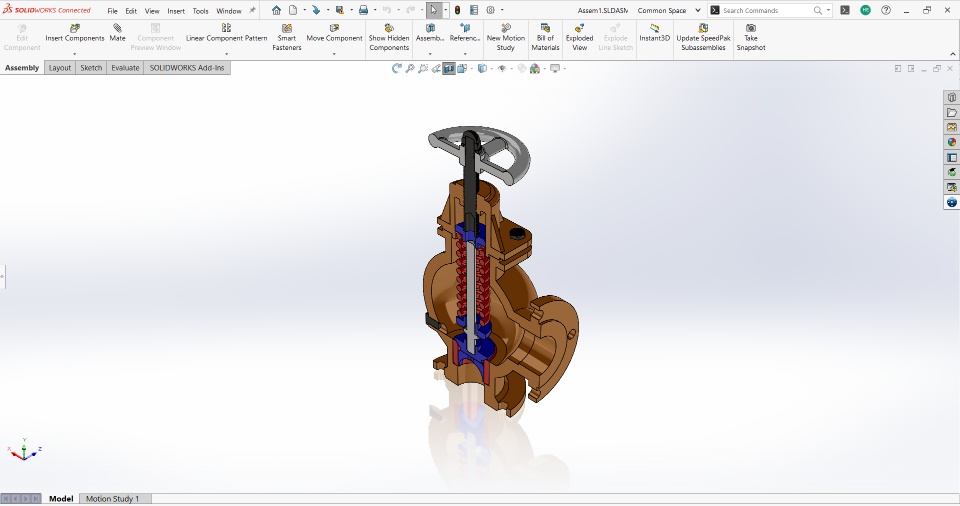Open the Tools menu
The width and height of the screenshot is (960, 506).
(201, 10)
